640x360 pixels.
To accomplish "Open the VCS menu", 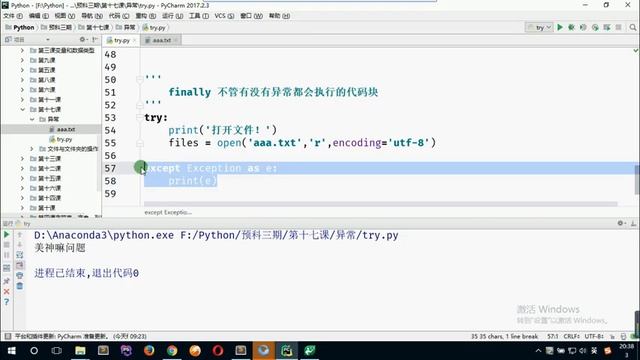I will (224, 16).
